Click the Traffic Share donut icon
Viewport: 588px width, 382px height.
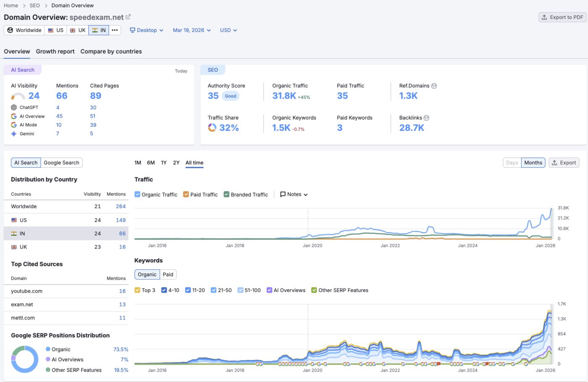click(x=212, y=128)
